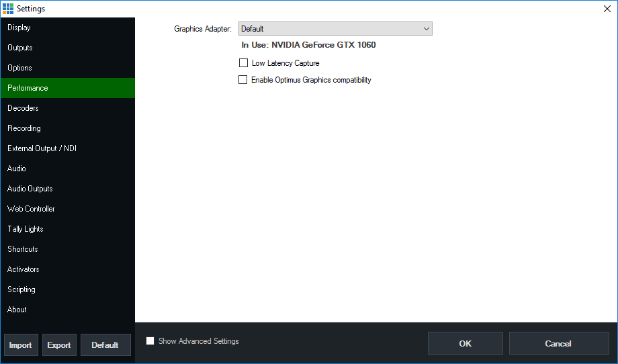The width and height of the screenshot is (618, 364).
Task: Reset settings with Default button
Action: point(105,345)
